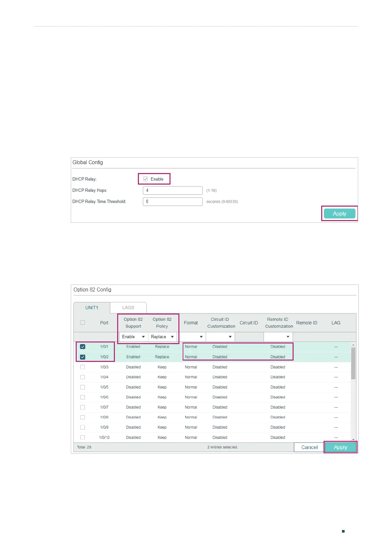Click the DHCP Relay Time Threshold field

(172, 202)
